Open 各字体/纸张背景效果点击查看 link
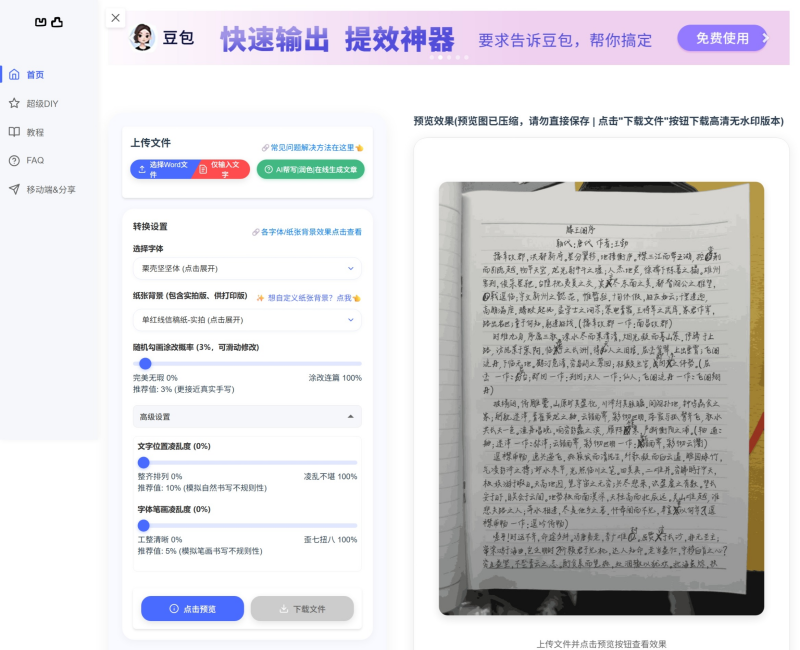Screen dimensions: 800x650 click(306, 232)
